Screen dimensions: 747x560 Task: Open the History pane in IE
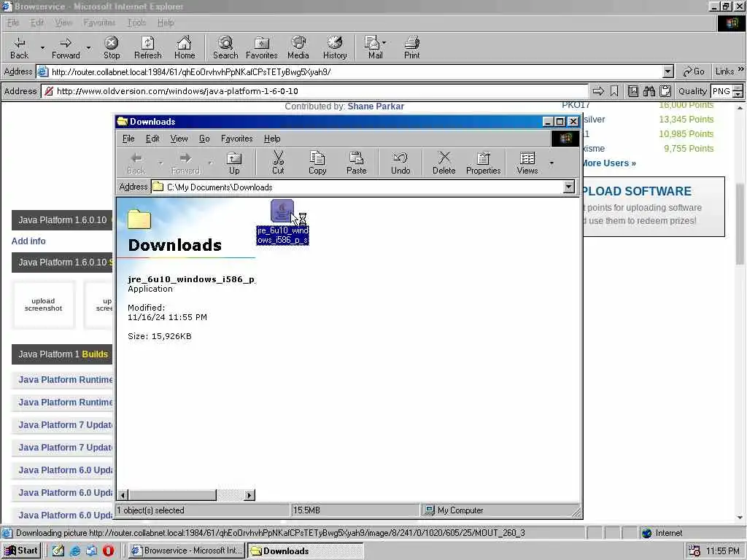(335, 47)
